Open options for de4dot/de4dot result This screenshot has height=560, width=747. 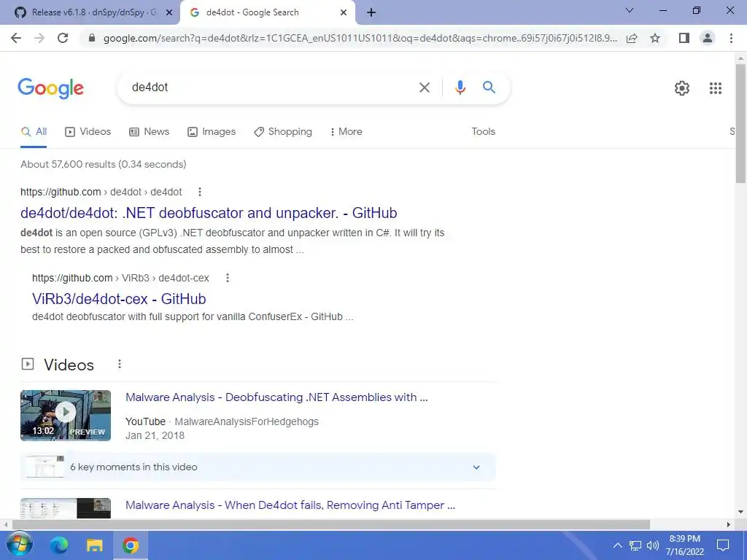200,192
